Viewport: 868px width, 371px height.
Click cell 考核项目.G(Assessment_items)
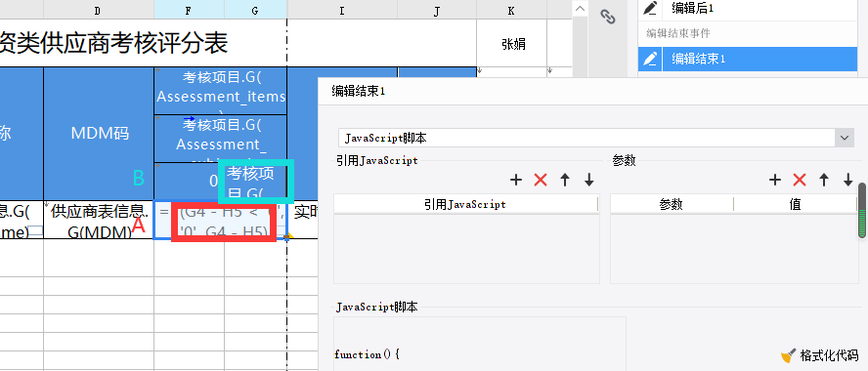click(220, 91)
